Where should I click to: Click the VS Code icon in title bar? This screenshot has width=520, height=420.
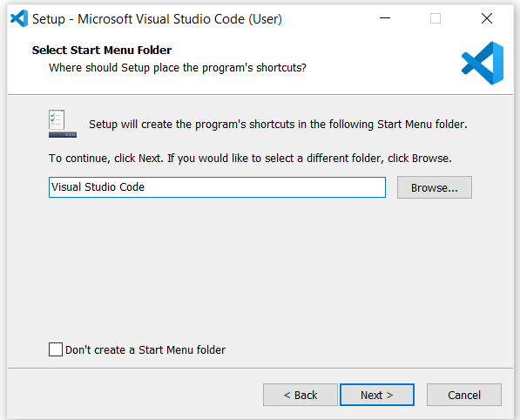click(x=19, y=18)
